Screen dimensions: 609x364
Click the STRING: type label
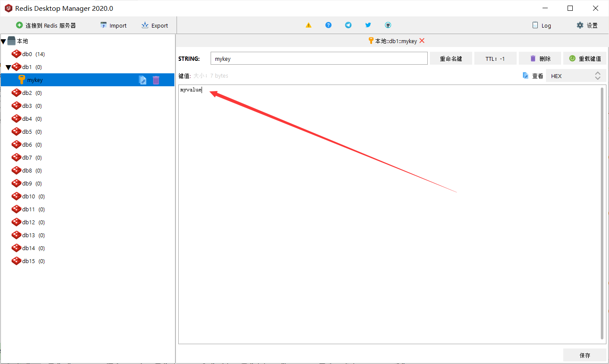click(189, 59)
